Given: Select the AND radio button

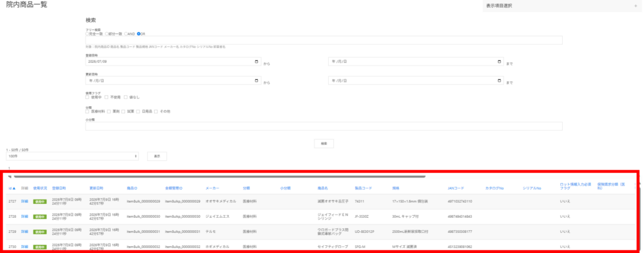Looking at the screenshot, I should click(x=126, y=34).
